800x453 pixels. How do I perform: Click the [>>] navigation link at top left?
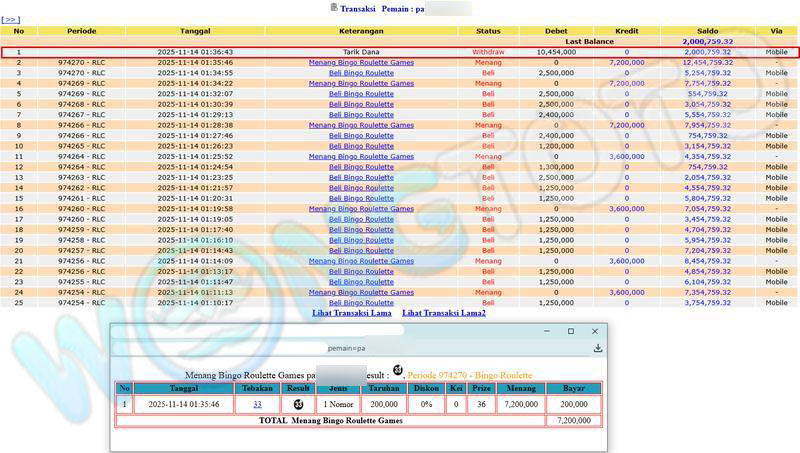click(x=11, y=19)
